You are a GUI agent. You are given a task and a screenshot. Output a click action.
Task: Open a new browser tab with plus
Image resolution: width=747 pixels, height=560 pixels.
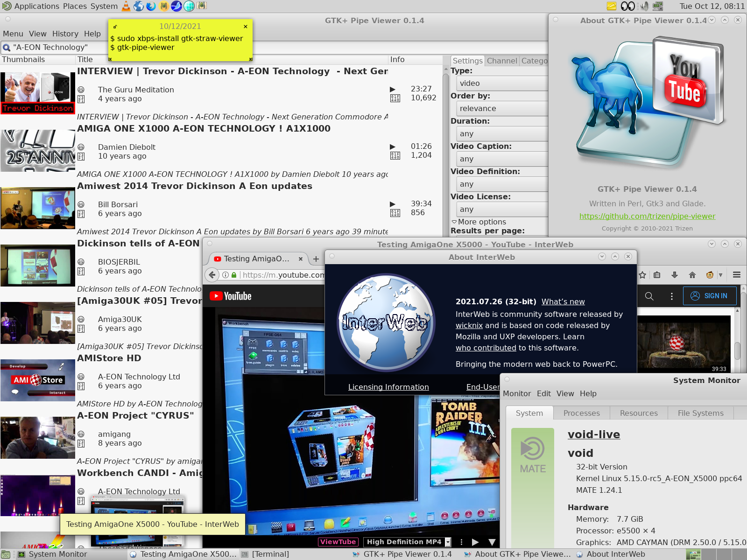tap(316, 259)
